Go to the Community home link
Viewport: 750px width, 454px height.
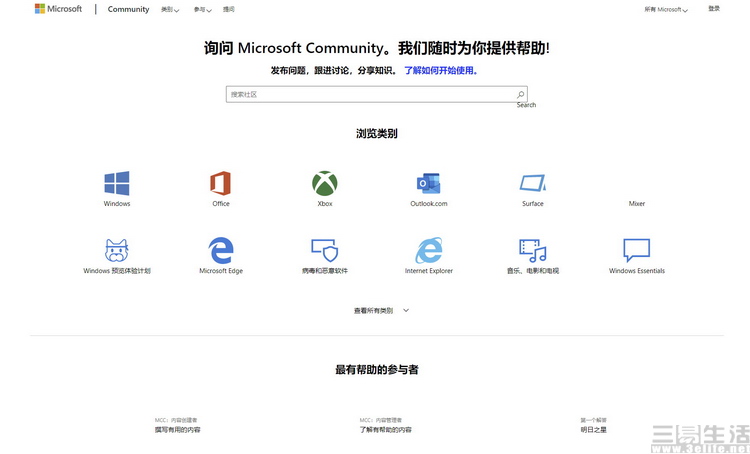128,9
